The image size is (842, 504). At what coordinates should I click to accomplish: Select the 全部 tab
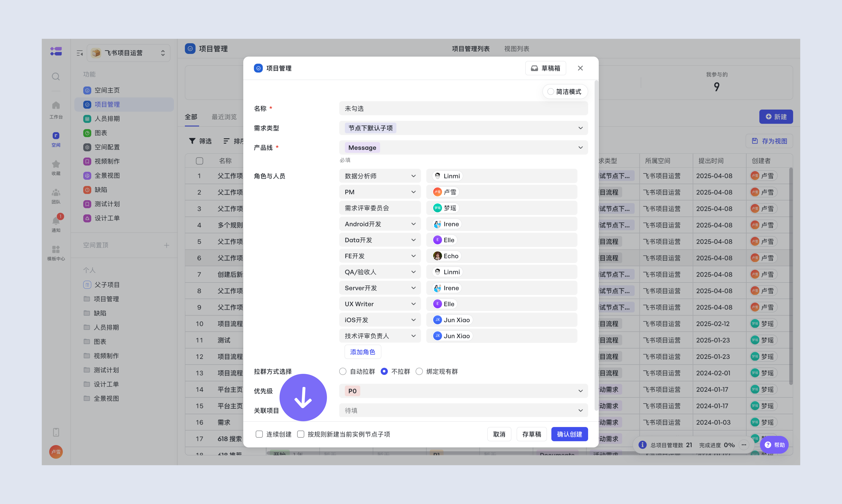tap(191, 117)
